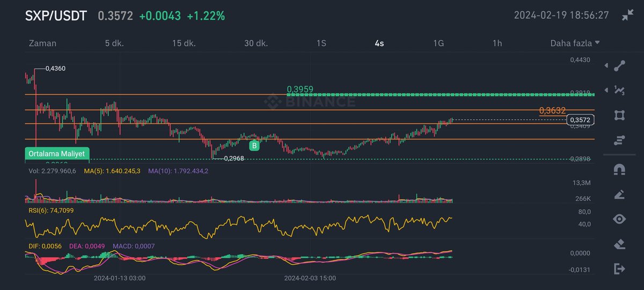
Task: Click the +0.0043 price change amount
Action: 160,16
